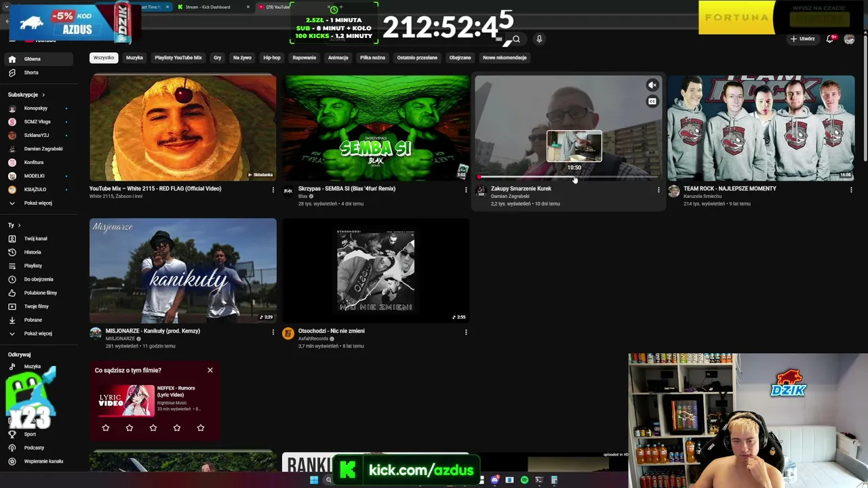Select the Wszystko filter chip

click(x=104, y=58)
